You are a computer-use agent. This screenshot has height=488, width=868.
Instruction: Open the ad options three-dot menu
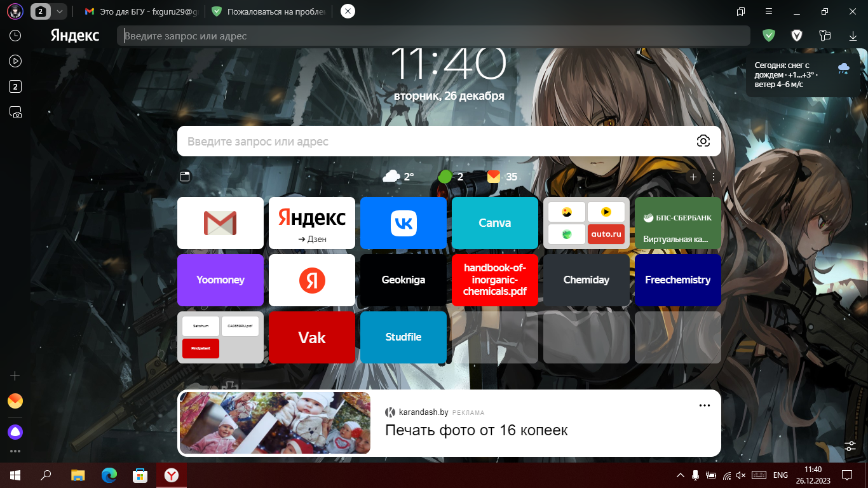pos(704,405)
